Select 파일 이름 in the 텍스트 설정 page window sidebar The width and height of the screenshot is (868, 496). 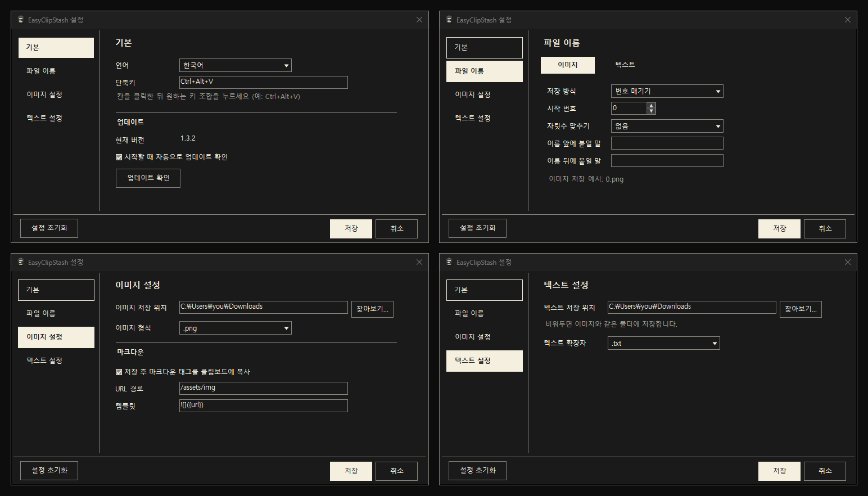(x=485, y=314)
